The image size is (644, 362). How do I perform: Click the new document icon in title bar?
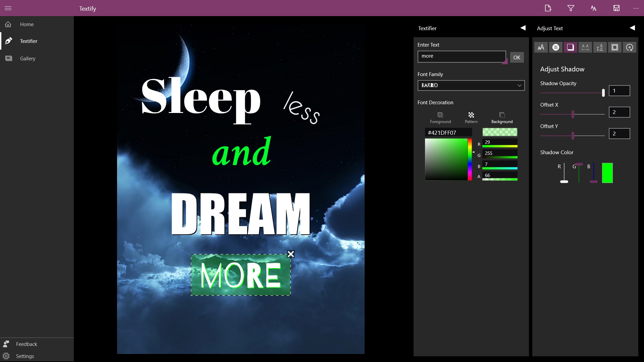click(548, 8)
